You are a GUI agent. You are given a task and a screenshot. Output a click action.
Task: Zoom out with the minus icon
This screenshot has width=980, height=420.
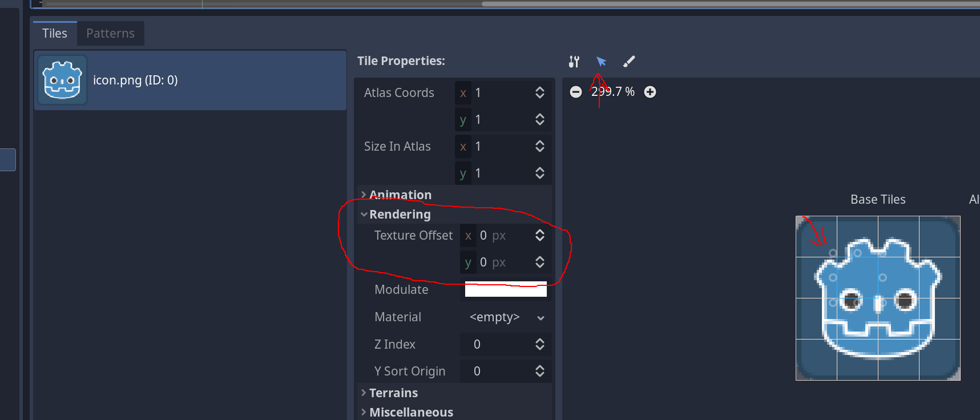(x=576, y=91)
